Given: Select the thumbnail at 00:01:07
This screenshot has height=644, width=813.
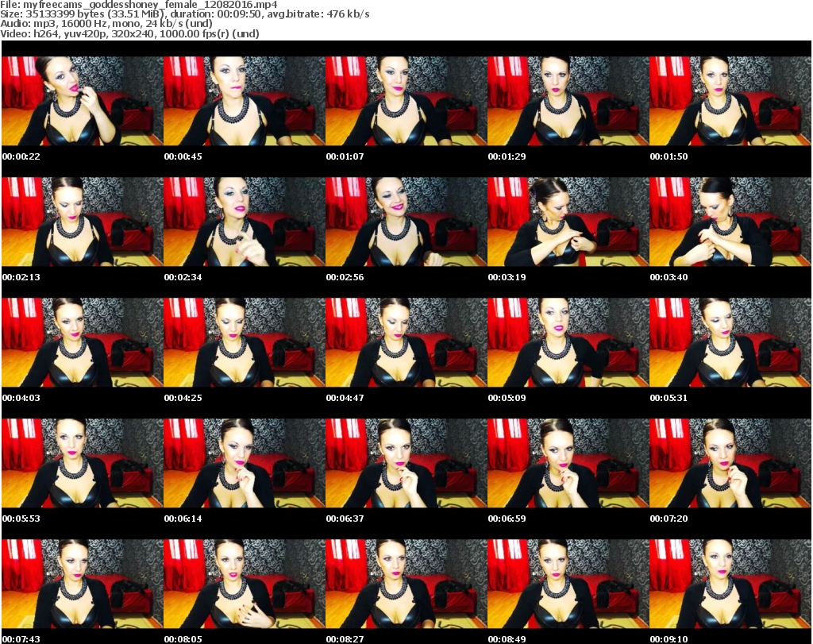Looking at the screenshot, I should 406,101.
